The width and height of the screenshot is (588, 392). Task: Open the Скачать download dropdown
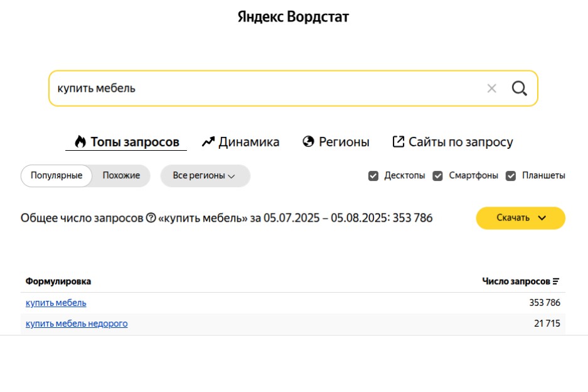point(520,218)
